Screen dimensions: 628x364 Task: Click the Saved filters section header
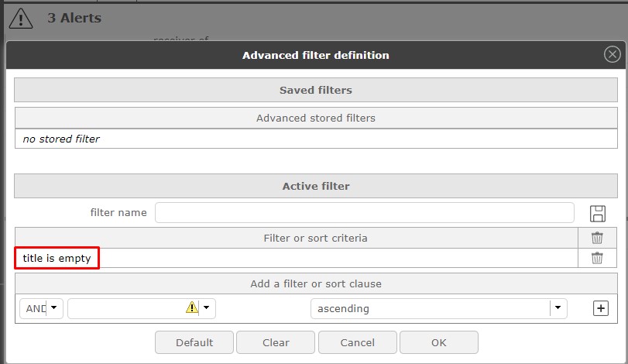point(315,90)
